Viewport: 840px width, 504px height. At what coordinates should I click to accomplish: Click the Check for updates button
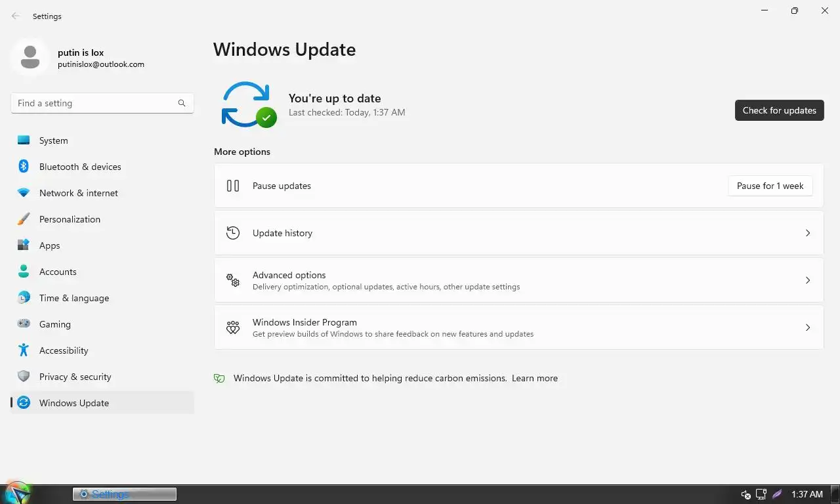point(779,110)
